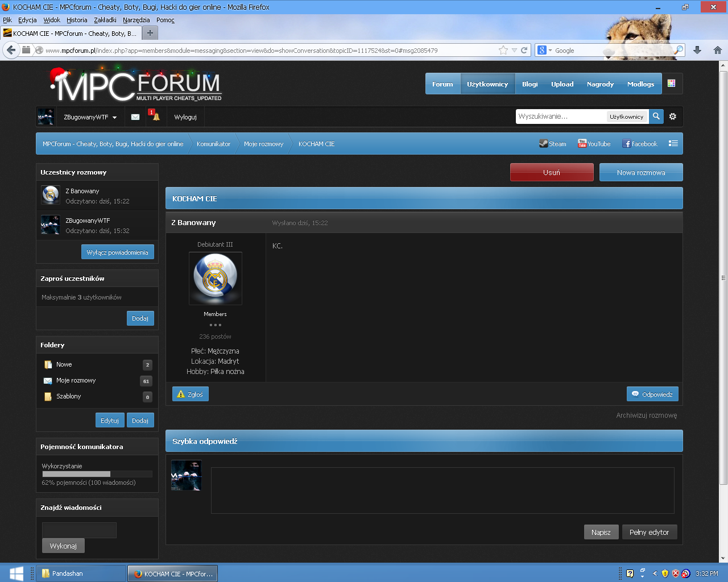Open URL bar history dropdown arrow
Image resolution: width=728 pixels, height=582 pixels.
(514, 50)
